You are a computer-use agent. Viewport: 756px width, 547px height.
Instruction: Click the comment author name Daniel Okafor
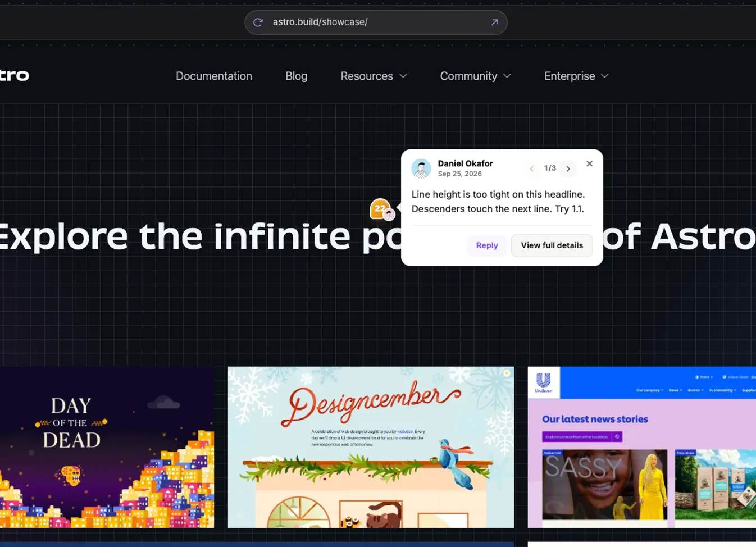465,163
